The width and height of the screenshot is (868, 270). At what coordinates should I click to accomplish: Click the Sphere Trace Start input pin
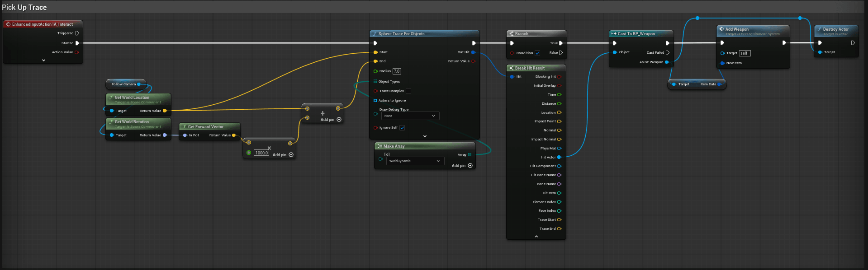(375, 52)
